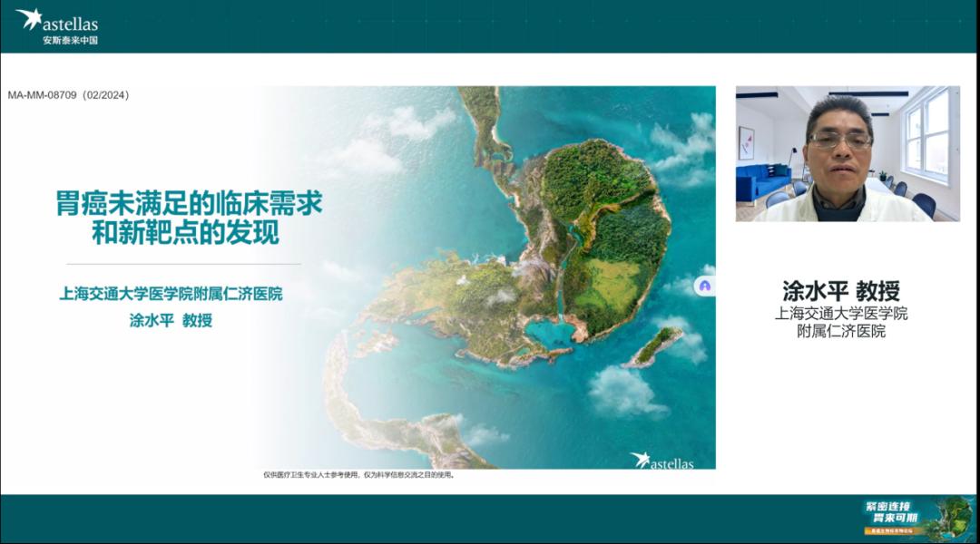Select the slide title 胃癌未满足的临床需求
Viewport: 980px width, 544px height.
189,204
